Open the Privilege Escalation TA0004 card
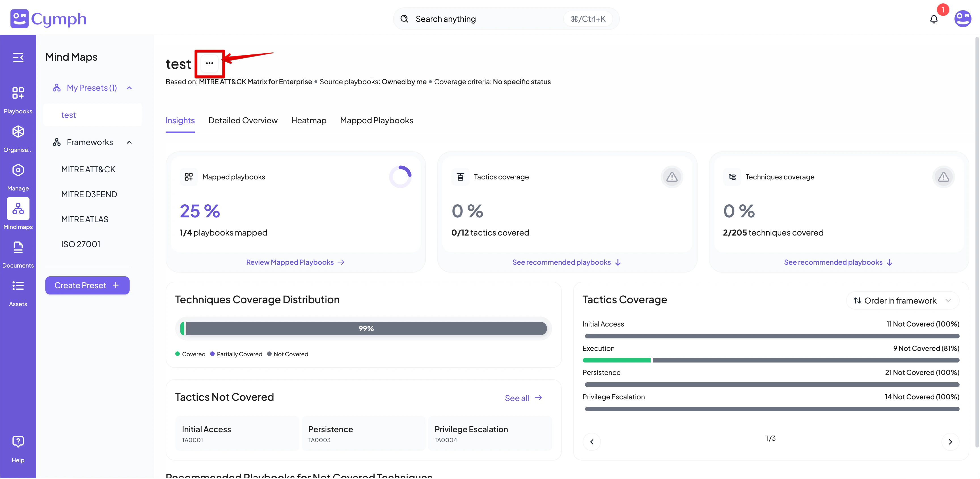 [490, 434]
